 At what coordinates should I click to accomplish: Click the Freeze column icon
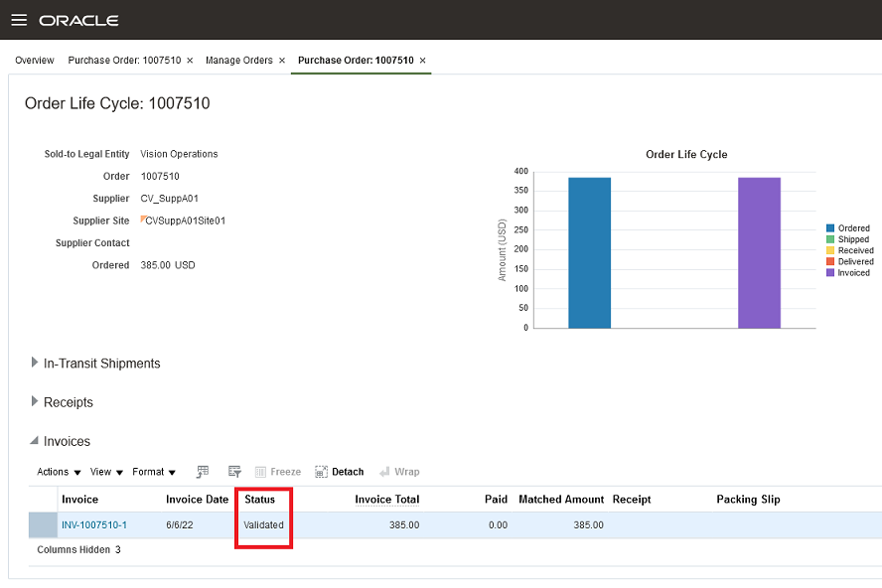(x=260, y=472)
